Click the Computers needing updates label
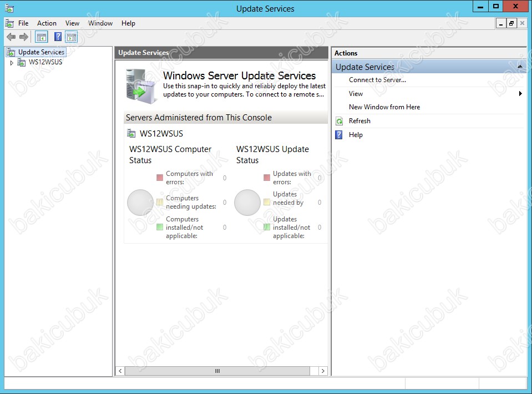Viewport: 532px width, 394px height. click(x=191, y=202)
